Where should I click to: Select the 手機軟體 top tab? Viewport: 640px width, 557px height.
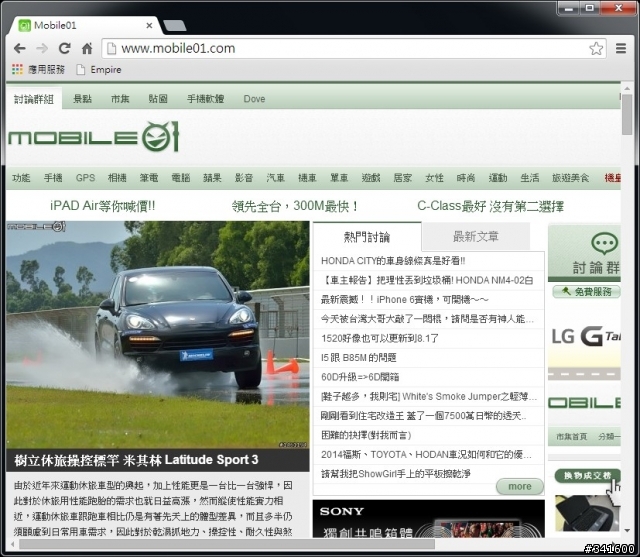pos(205,99)
